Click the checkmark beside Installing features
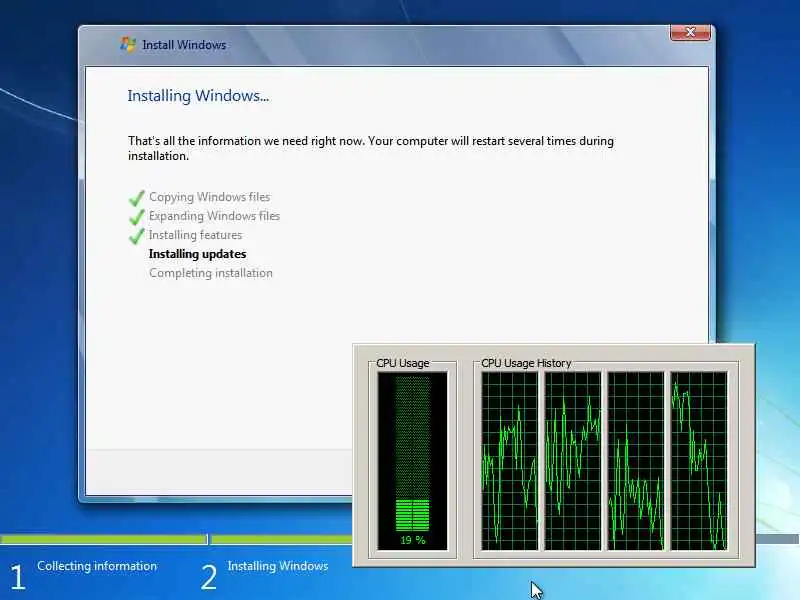Image resolution: width=800 pixels, height=600 pixels. click(x=136, y=235)
